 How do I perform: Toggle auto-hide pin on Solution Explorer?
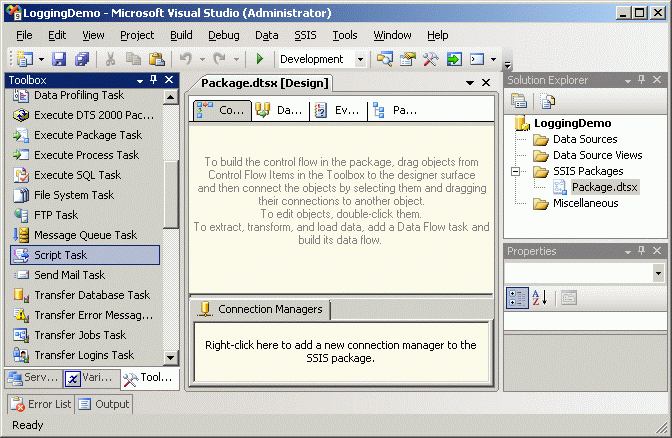(642, 80)
